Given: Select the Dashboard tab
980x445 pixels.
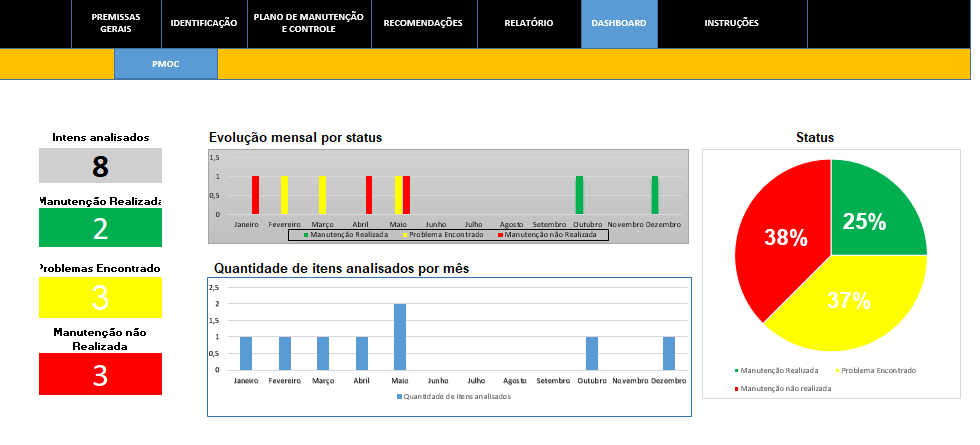Looking at the screenshot, I should (618, 24).
